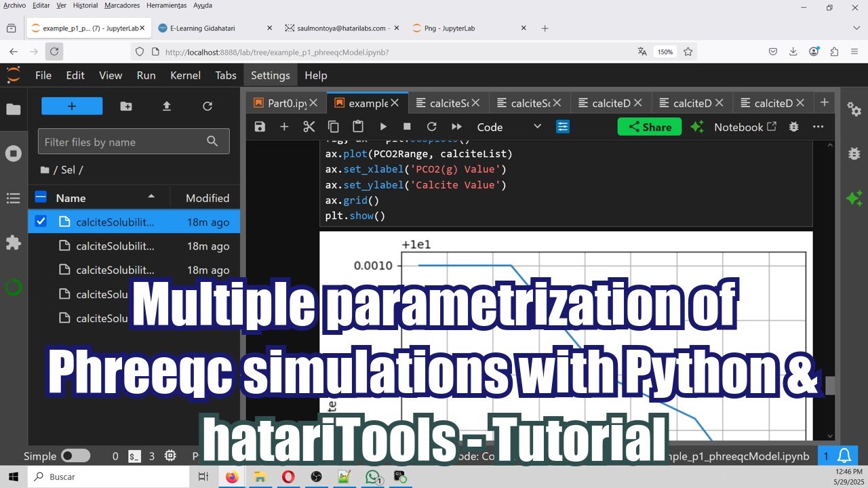Click the Name column sort arrow
868x488 pixels.
(x=151, y=197)
